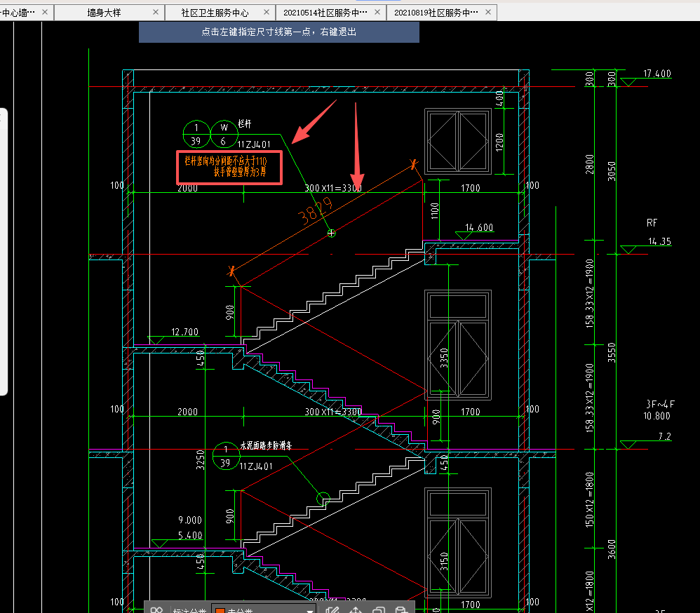Close the 20210514社区服务中… tab

pyautogui.click(x=377, y=12)
